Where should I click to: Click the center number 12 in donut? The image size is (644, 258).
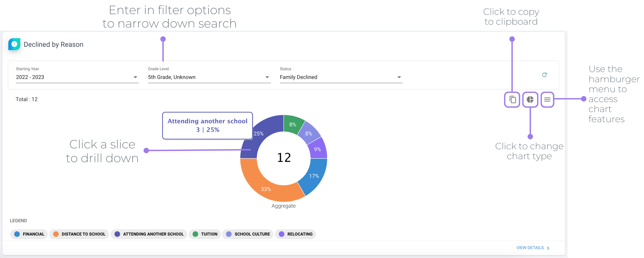284,158
